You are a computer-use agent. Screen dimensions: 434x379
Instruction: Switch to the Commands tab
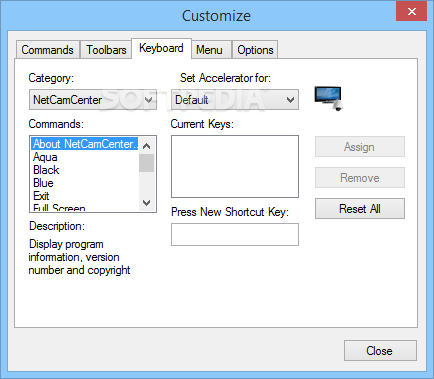[x=48, y=50]
